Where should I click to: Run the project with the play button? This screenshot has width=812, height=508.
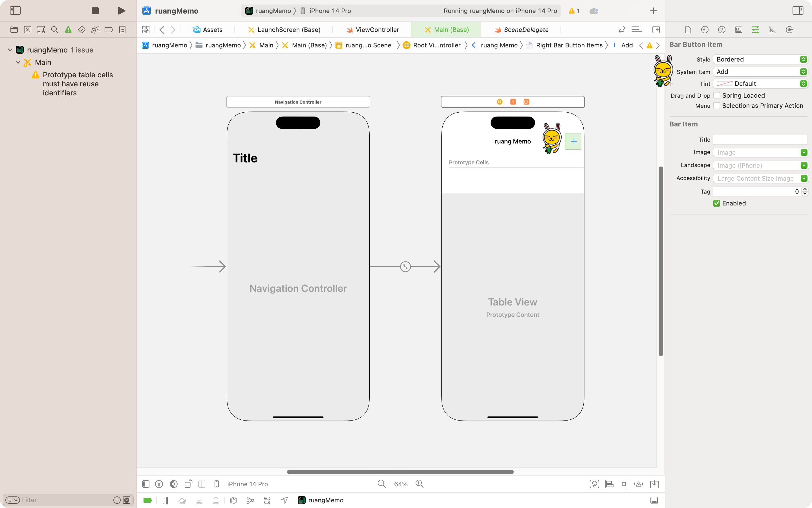coord(122,11)
